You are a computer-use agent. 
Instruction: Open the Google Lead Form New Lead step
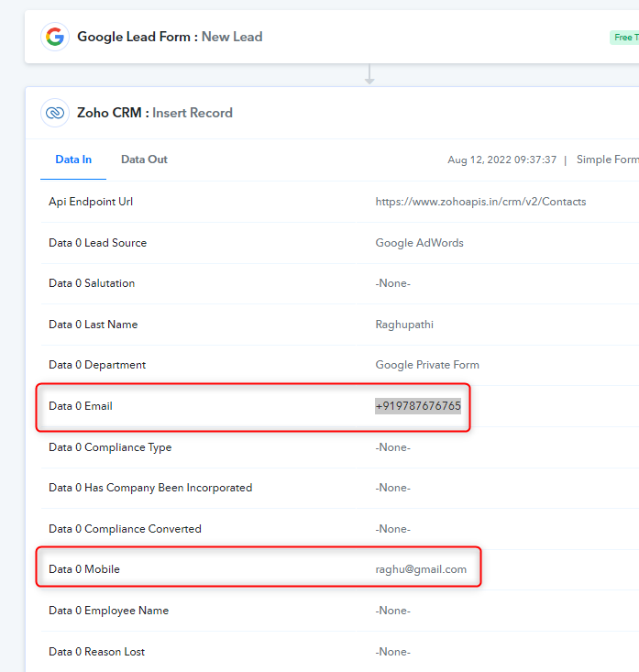170,37
